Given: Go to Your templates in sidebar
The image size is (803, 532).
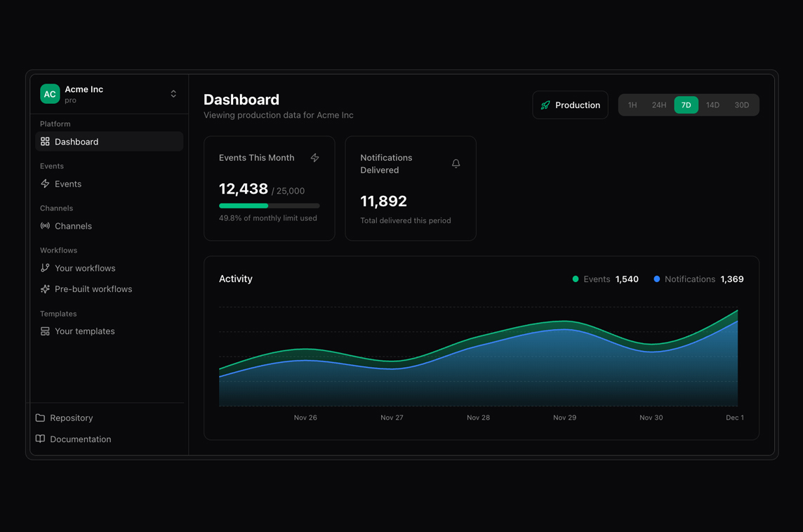Looking at the screenshot, I should coord(84,331).
